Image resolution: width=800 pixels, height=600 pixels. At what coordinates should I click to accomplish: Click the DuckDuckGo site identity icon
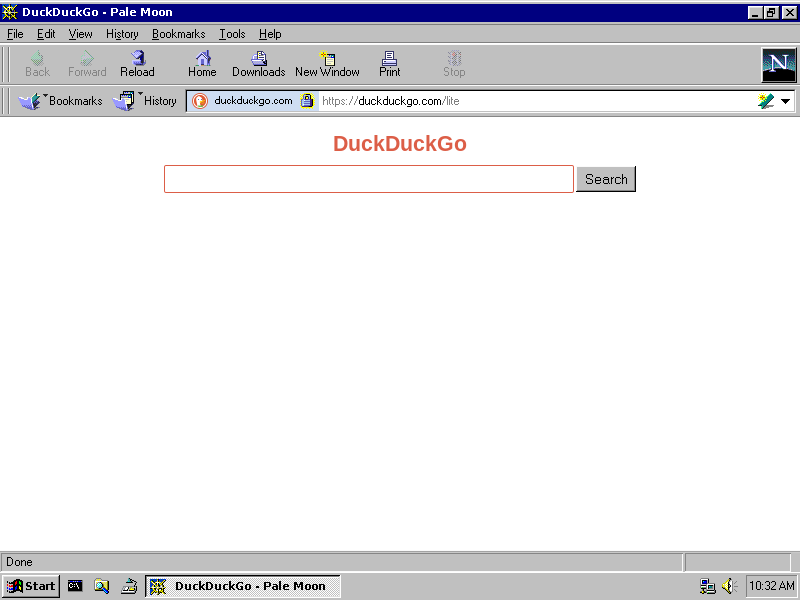coord(199,100)
